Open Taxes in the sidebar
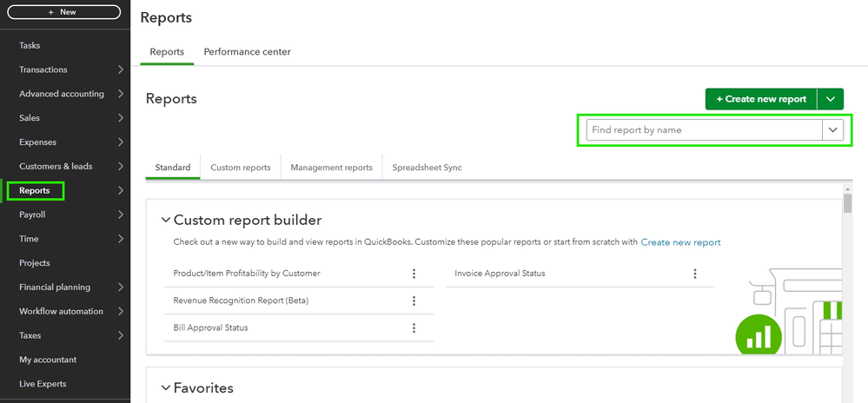This screenshot has height=403, width=868. coord(30,335)
